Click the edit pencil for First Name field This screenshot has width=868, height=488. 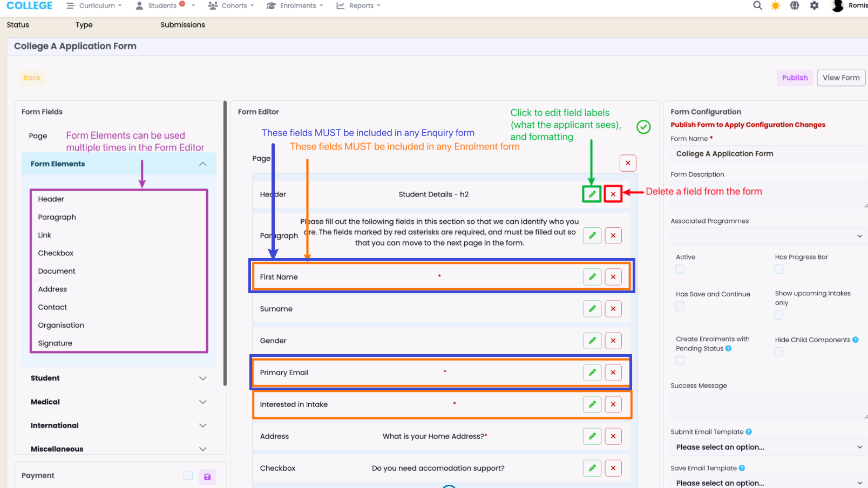point(592,277)
